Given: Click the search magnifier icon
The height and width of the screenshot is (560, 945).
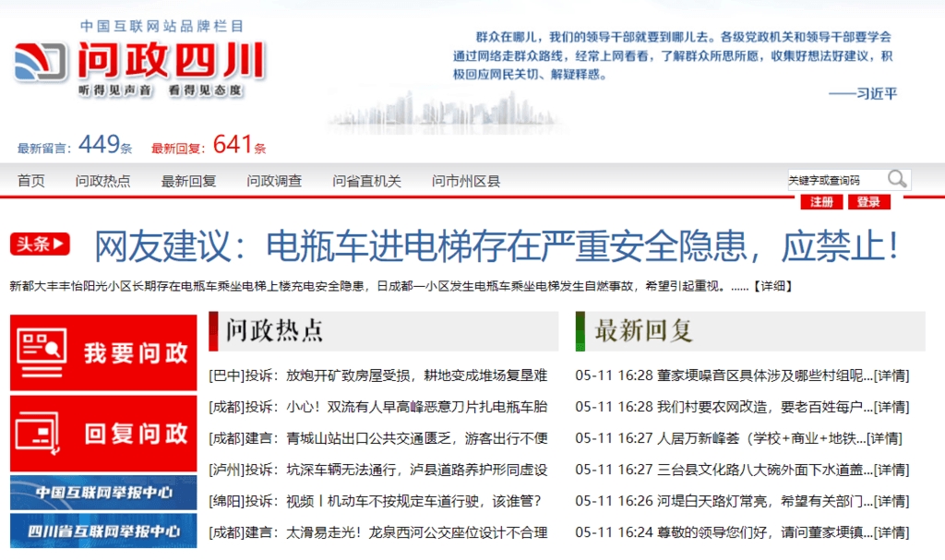Looking at the screenshot, I should tap(896, 179).
